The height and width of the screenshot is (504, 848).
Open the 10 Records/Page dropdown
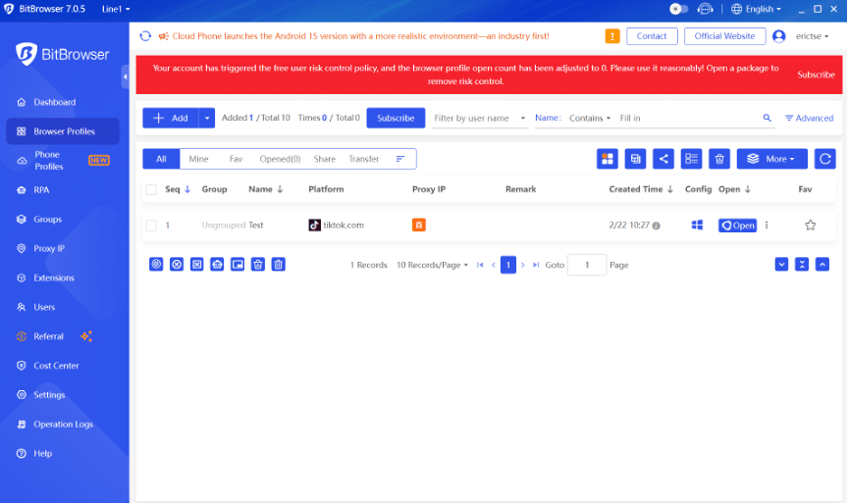(x=432, y=265)
